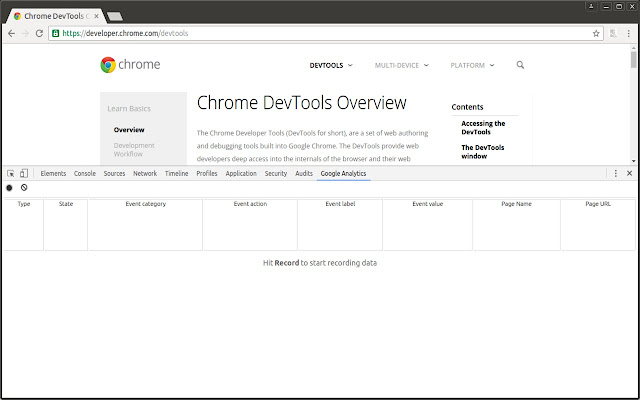Click the browser back arrow
The height and width of the screenshot is (400, 640).
point(11,33)
